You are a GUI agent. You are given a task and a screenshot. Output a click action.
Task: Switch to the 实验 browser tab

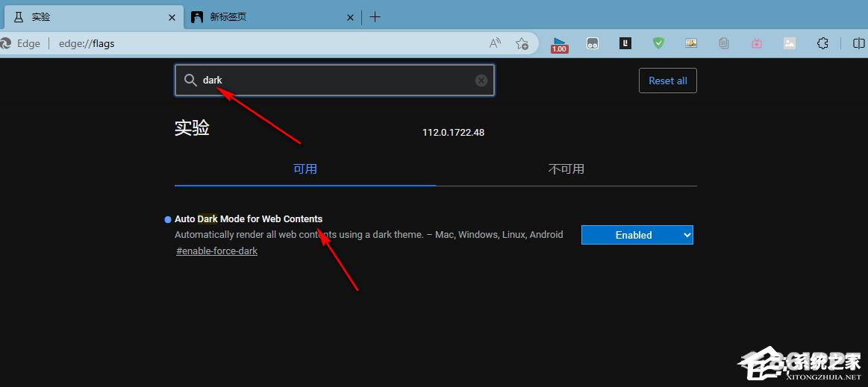click(x=93, y=17)
